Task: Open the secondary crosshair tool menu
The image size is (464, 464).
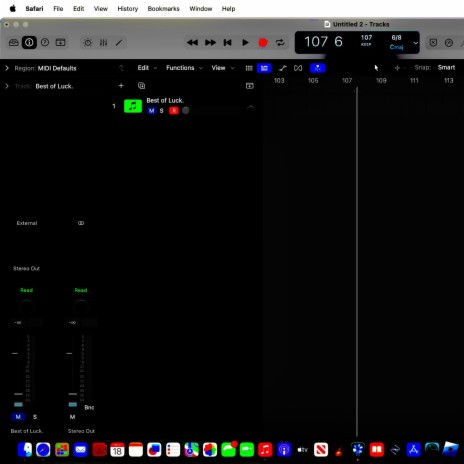Action: pyautogui.click(x=399, y=68)
